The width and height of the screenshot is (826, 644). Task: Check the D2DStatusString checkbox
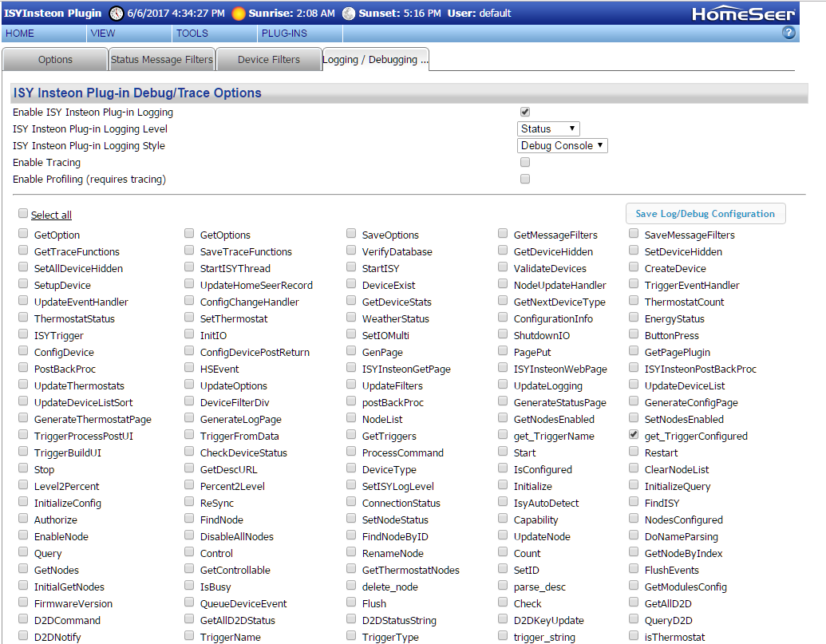[351, 619]
